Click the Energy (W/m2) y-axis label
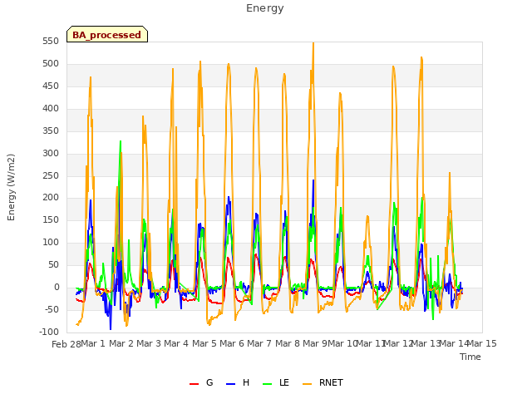Screen dimensions: 532x399 (11, 187)
